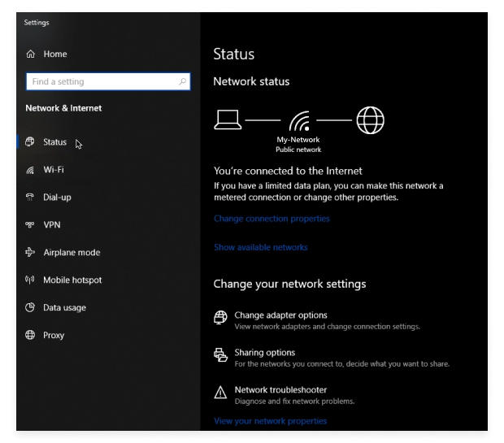Open the Wi-Fi settings page
This screenshot has height=443, width=504.
(x=54, y=170)
